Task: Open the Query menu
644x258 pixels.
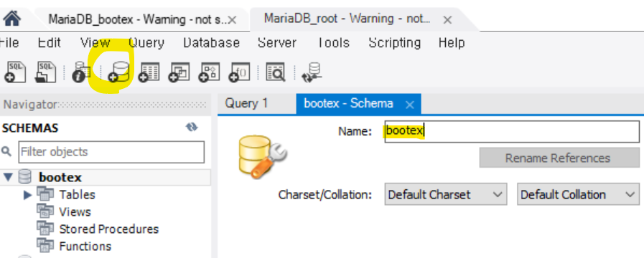Action: click(x=146, y=43)
